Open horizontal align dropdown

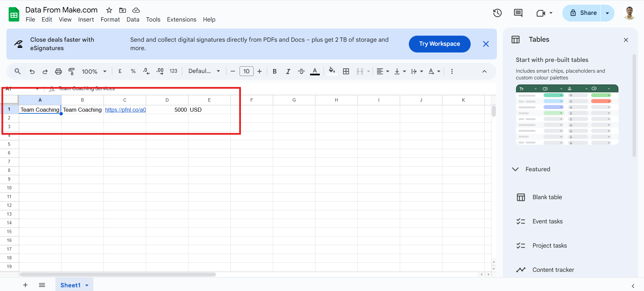[383, 71]
